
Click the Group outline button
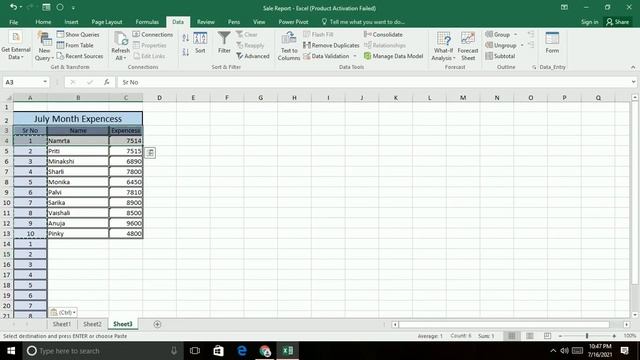tap(498, 35)
